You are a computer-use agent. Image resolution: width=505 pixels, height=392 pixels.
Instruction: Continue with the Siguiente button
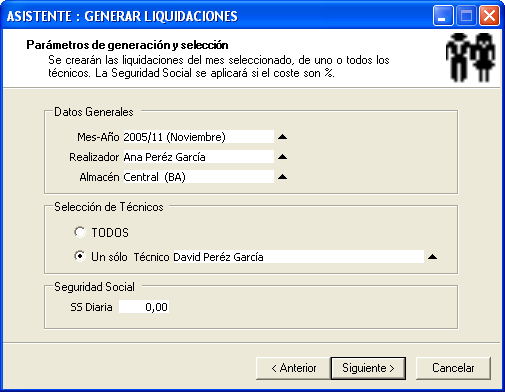(368, 368)
